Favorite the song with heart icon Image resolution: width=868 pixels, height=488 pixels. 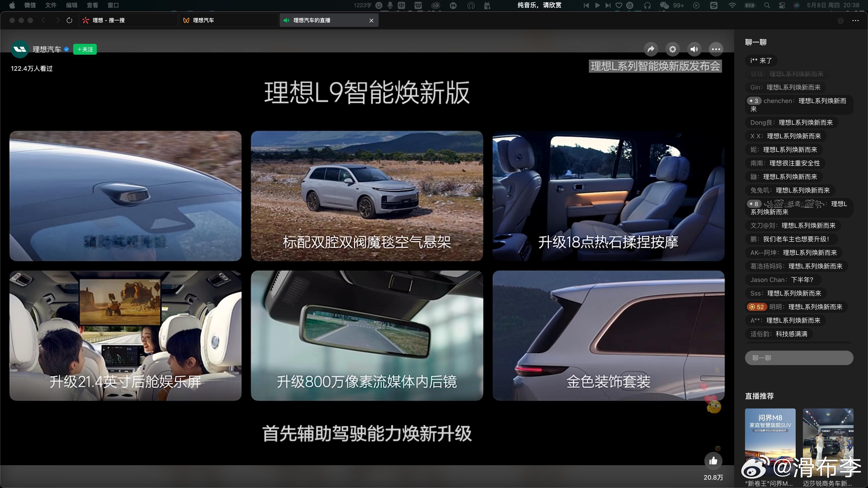(x=619, y=5)
